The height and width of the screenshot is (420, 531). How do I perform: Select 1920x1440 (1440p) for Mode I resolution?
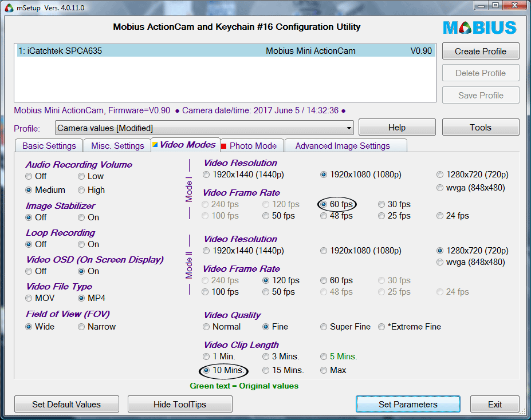tap(243, 175)
